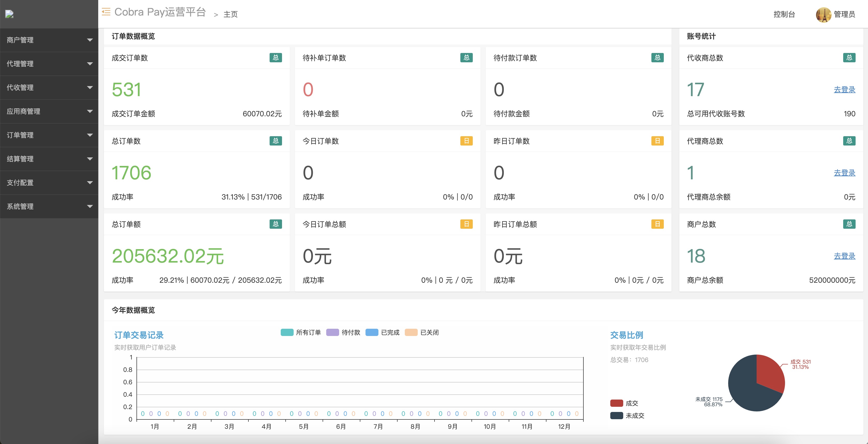Toggle 已关闭 series in chart legend
Screen dimensions: 868x444
click(422, 333)
